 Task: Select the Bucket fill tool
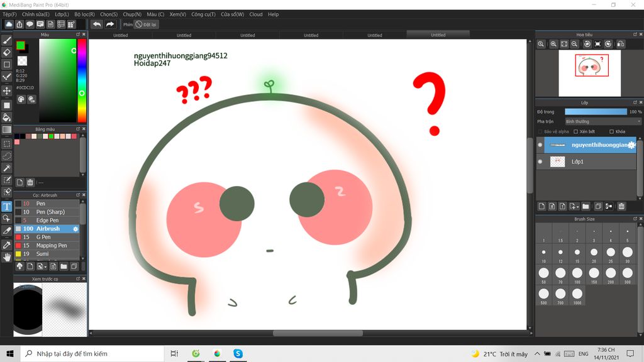pos(6,118)
